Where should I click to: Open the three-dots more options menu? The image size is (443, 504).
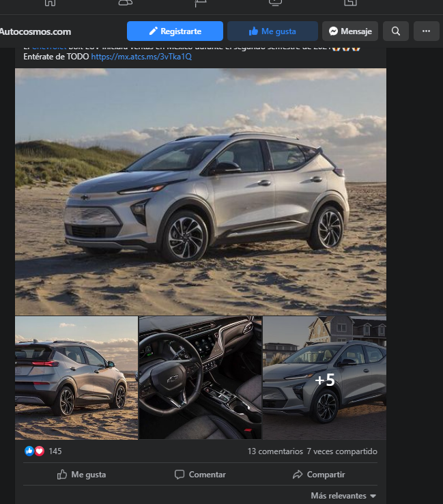[x=427, y=31]
